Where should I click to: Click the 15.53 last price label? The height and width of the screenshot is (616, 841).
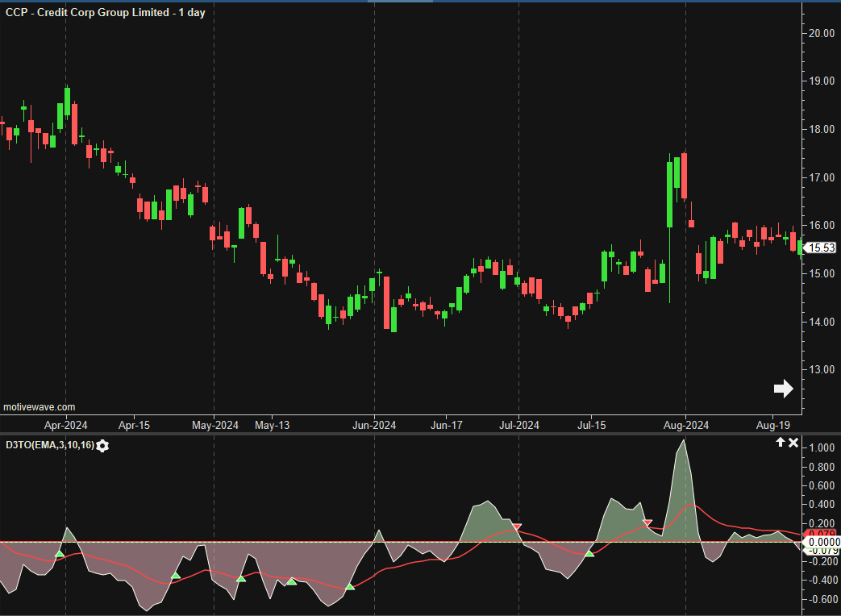(x=822, y=248)
